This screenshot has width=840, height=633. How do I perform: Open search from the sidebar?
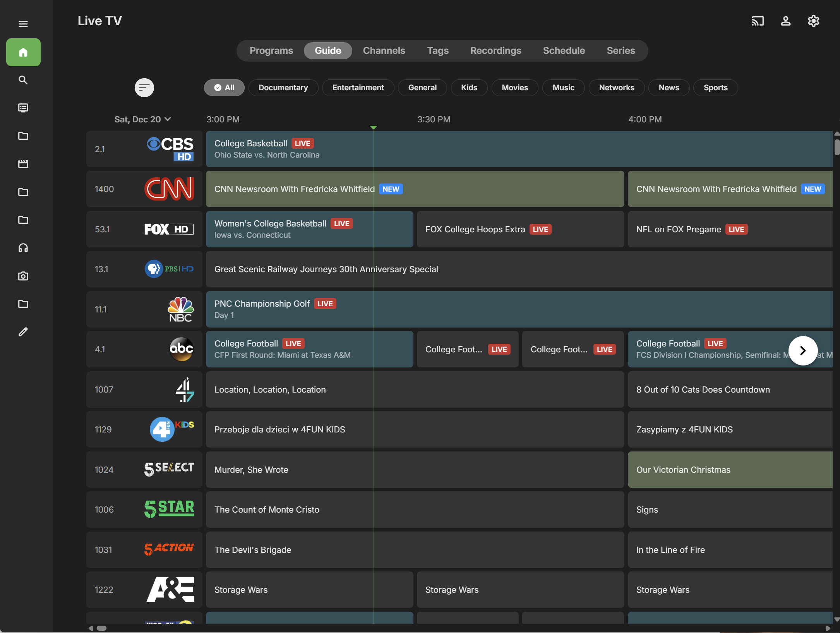click(x=23, y=80)
